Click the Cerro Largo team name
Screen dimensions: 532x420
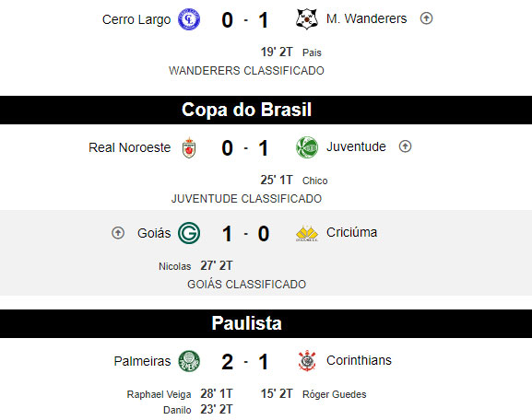(136, 19)
